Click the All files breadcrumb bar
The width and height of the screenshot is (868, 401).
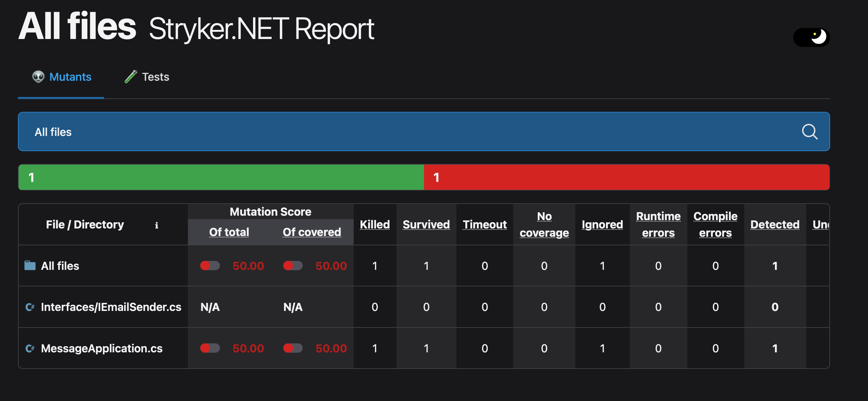tap(424, 131)
